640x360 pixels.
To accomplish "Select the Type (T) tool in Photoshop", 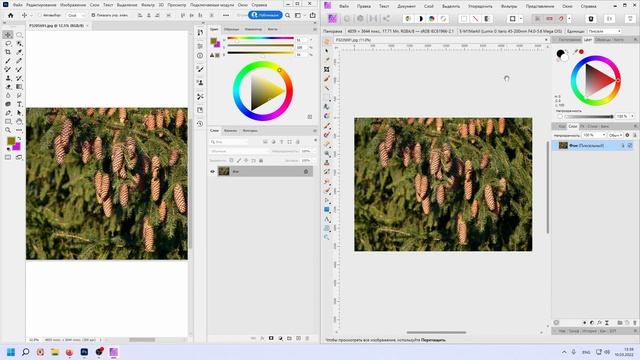I will (x=19, y=104).
